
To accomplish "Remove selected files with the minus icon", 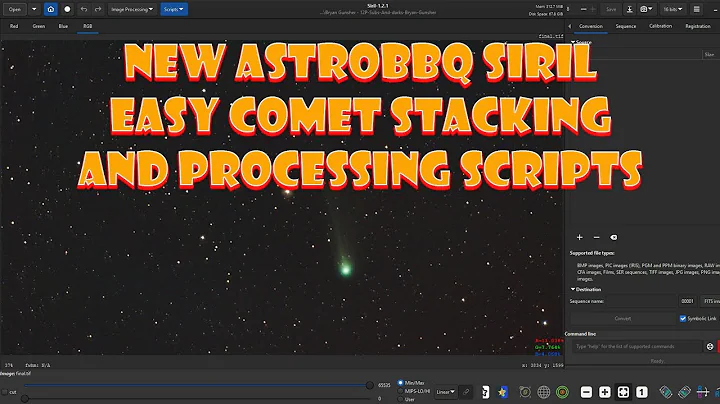I will [596, 237].
